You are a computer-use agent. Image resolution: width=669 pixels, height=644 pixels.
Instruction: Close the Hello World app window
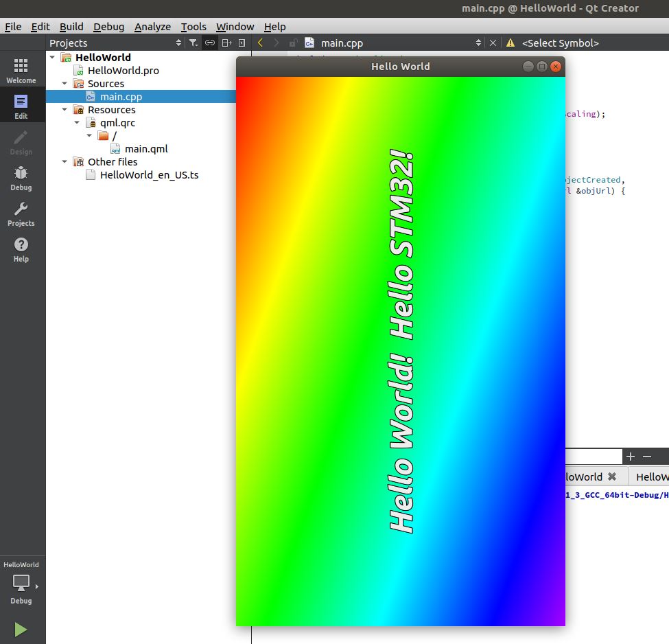click(x=556, y=66)
